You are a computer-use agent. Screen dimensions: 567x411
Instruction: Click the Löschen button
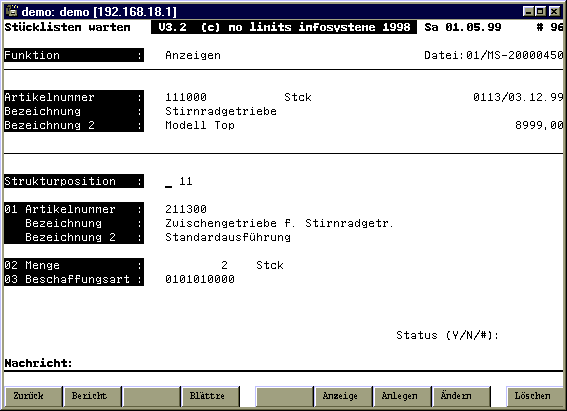point(535,396)
